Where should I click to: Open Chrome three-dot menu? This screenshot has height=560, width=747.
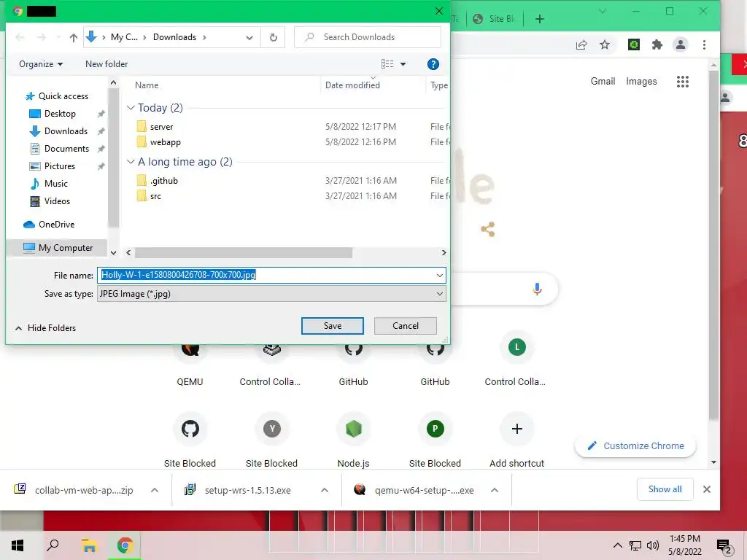[x=704, y=44]
